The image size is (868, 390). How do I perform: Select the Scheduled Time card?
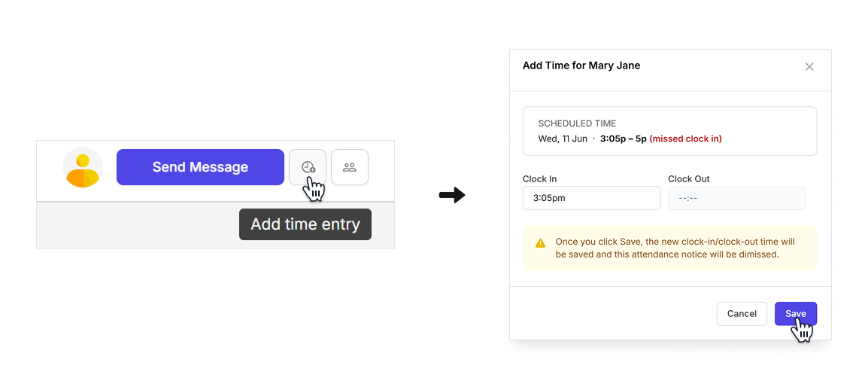(669, 131)
